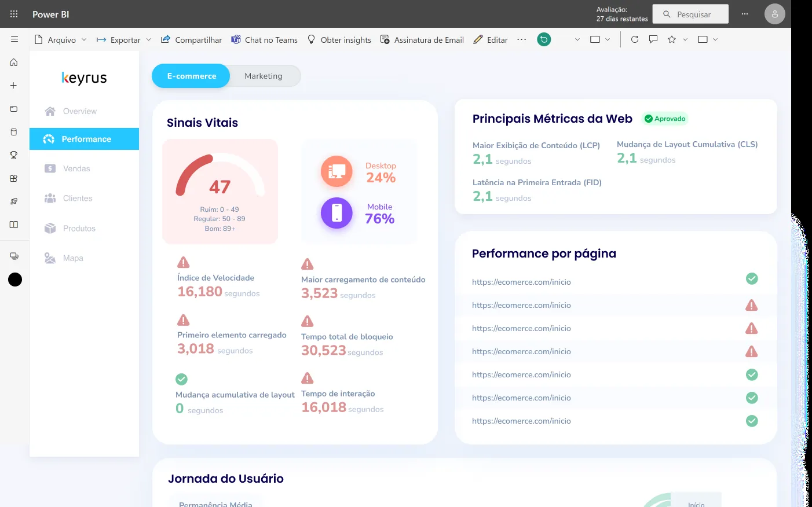Image resolution: width=812 pixels, height=507 pixels.
Task: Click the Mobile 76% device icon
Action: (336, 213)
